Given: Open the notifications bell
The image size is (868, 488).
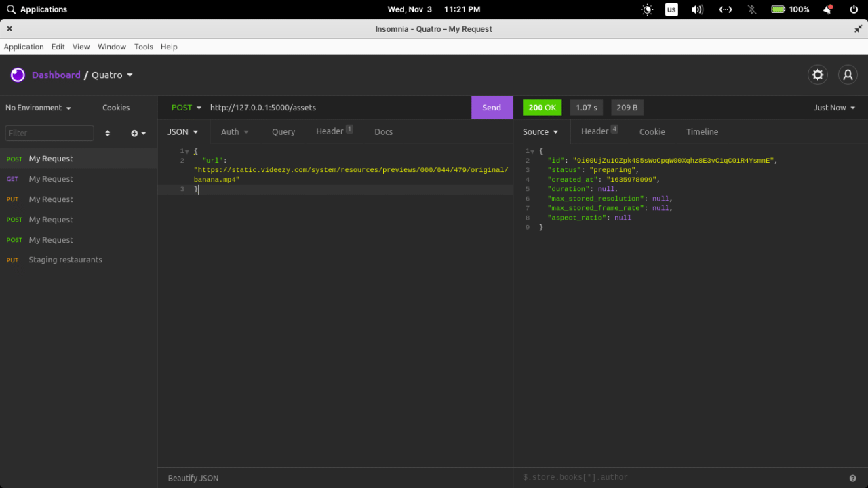Looking at the screenshot, I should [x=828, y=9].
